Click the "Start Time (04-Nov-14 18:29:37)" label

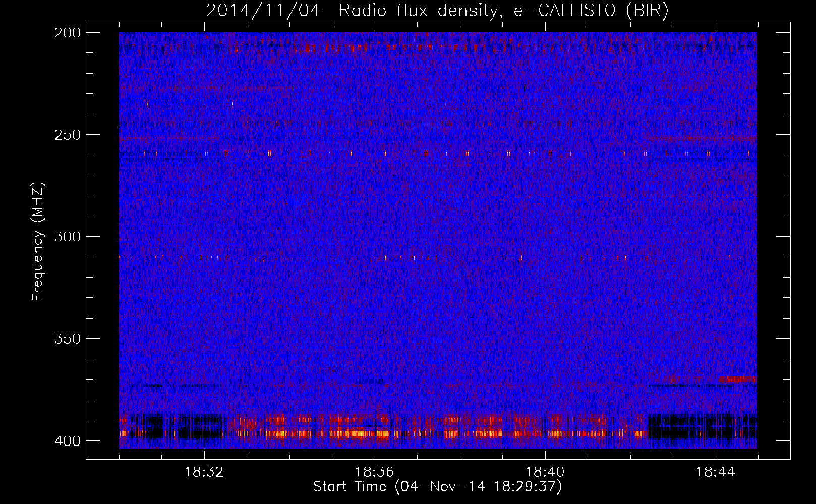click(x=437, y=487)
